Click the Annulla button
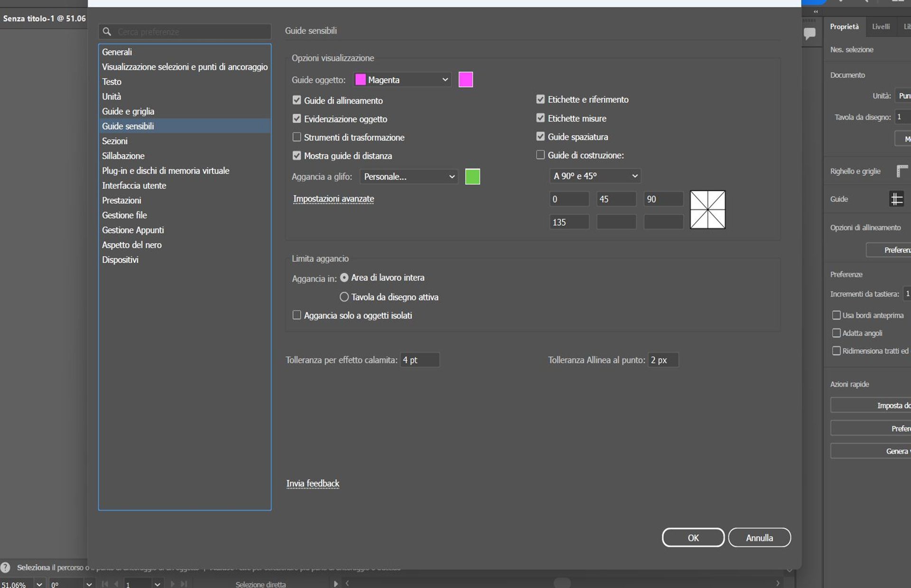Image resolution: width=911 pixels, height=588 pixels. (x=759, y=538)
